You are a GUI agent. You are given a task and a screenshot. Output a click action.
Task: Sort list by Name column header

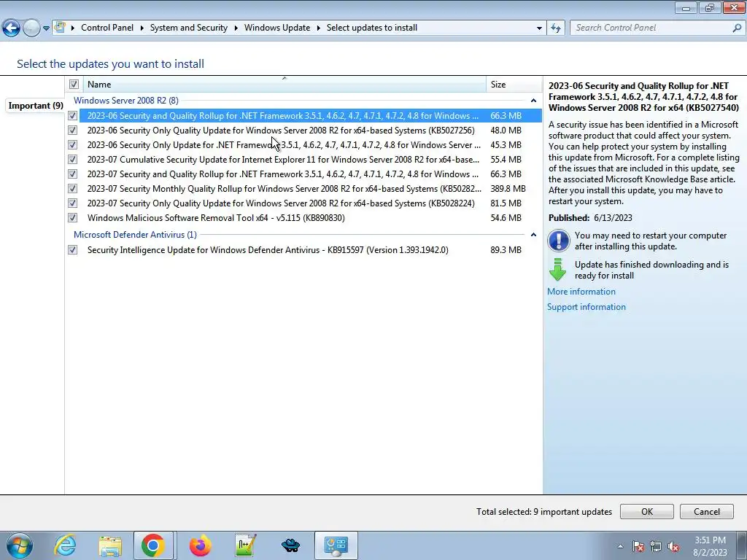285,85
